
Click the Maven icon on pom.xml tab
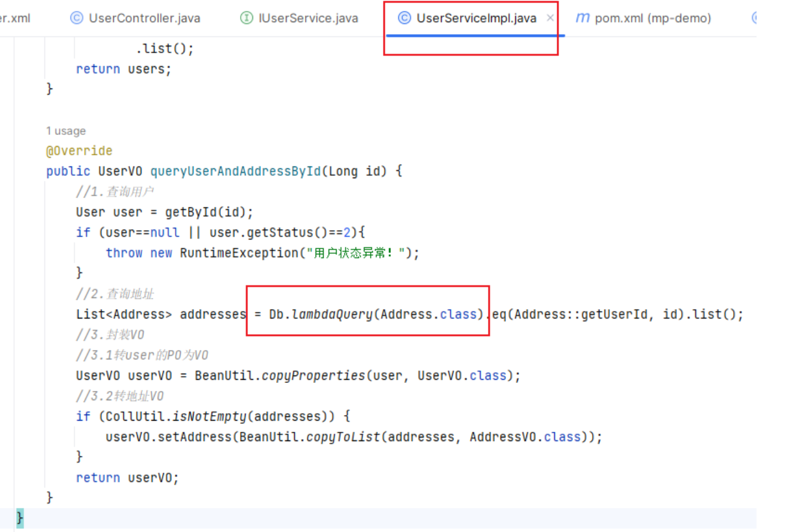582,18
